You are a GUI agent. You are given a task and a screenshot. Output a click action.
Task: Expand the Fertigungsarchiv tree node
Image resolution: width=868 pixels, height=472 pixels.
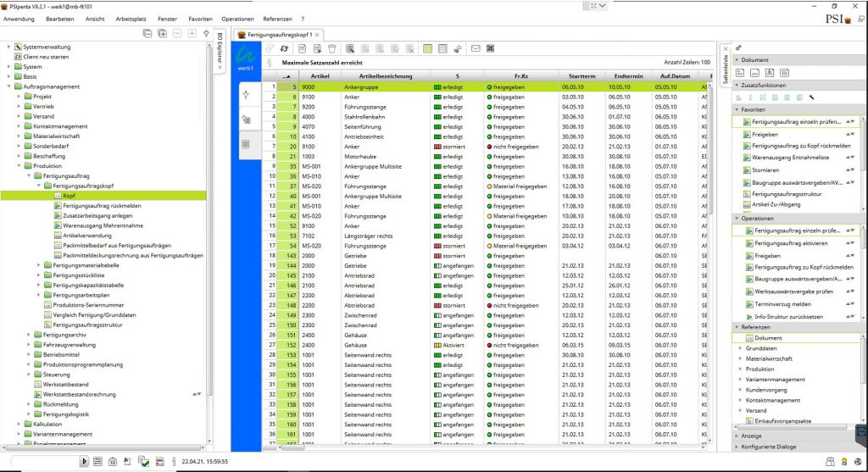(x=30, y=334)
